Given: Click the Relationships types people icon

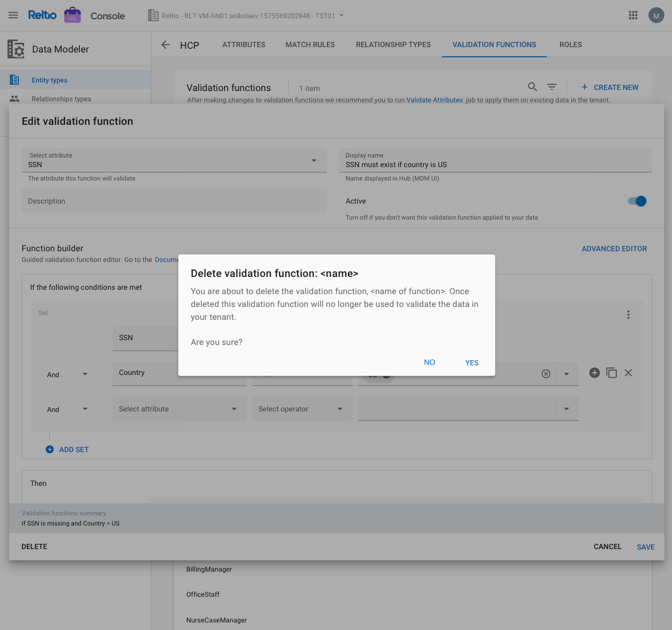Looking at the screenshot, I should (14, 99).
